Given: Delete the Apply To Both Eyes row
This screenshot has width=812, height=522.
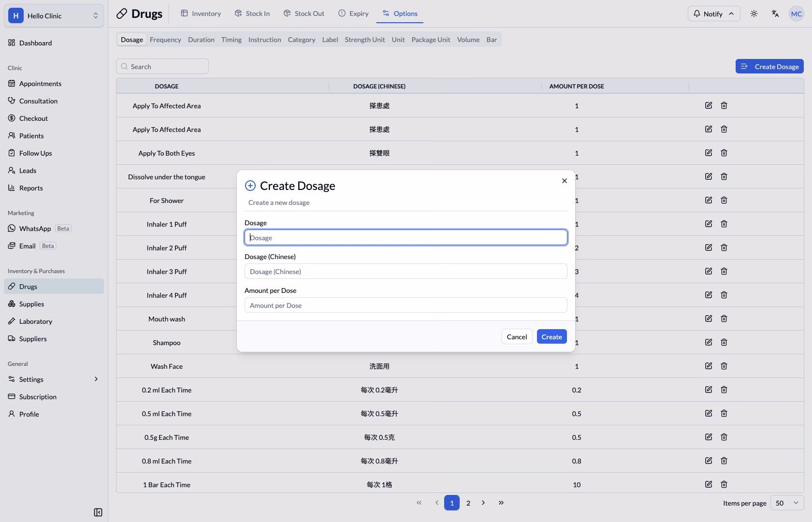Looking at the screenshot, I should point(724,153).
